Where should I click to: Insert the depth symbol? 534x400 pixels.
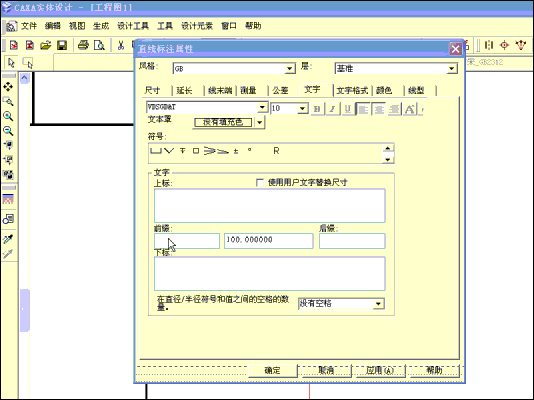(183, 151)
